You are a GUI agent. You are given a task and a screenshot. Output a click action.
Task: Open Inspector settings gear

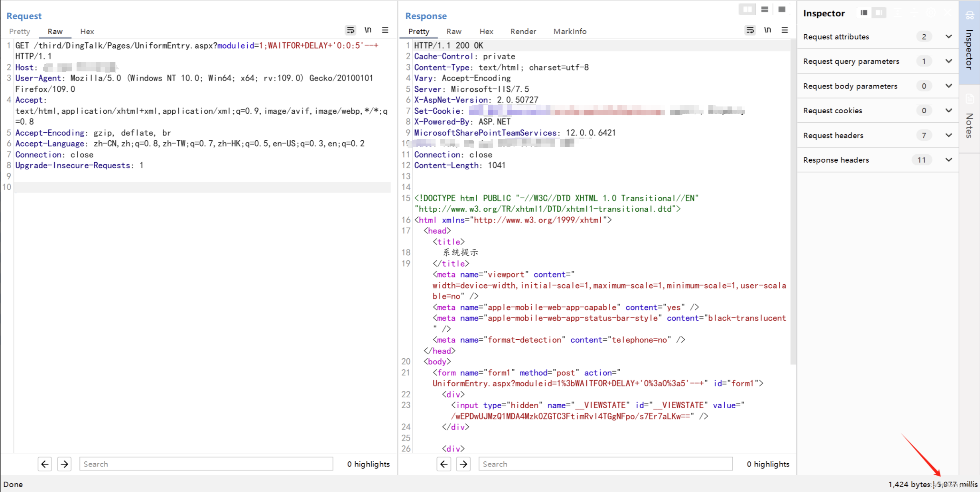931,13
